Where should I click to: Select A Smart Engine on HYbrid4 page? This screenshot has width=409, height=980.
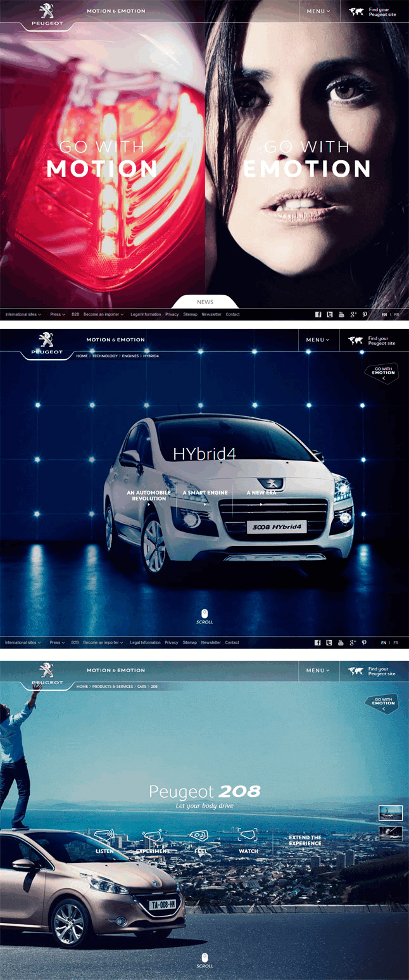click(205, 493)
